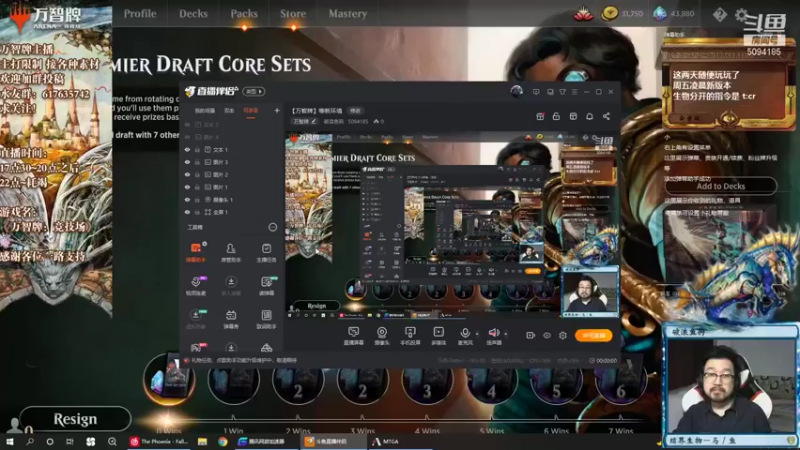Viewport: 800px width, 450px height.
Task: Open the streaming app hamburger menu
Action: click(574, 92)
